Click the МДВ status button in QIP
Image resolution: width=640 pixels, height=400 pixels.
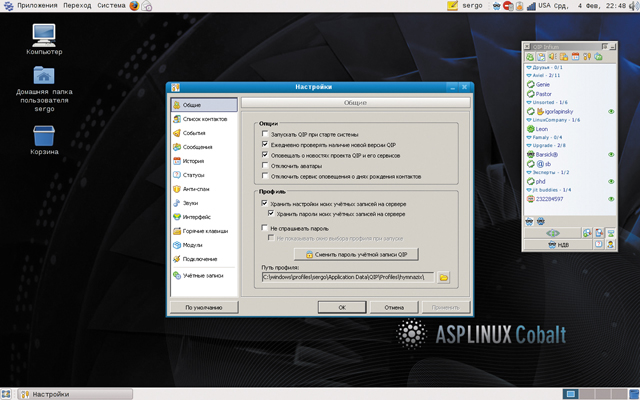click(558, 244)
